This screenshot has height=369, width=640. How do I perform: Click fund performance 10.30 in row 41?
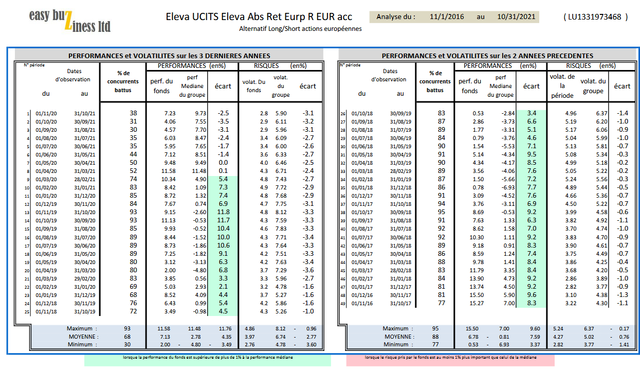coord(477,237)
